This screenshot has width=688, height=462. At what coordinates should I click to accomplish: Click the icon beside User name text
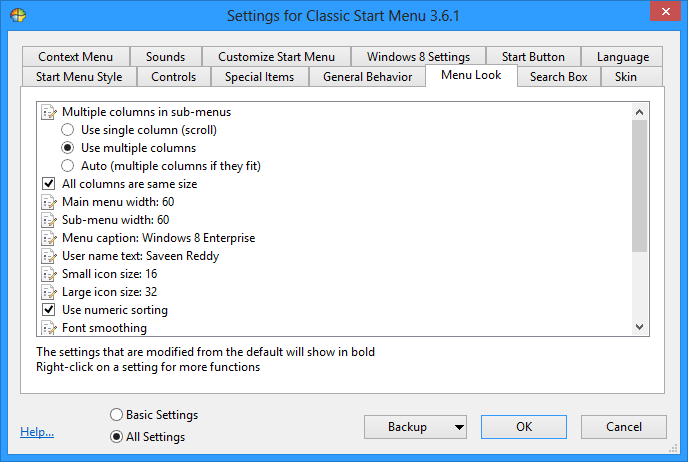tap(49, 256)
